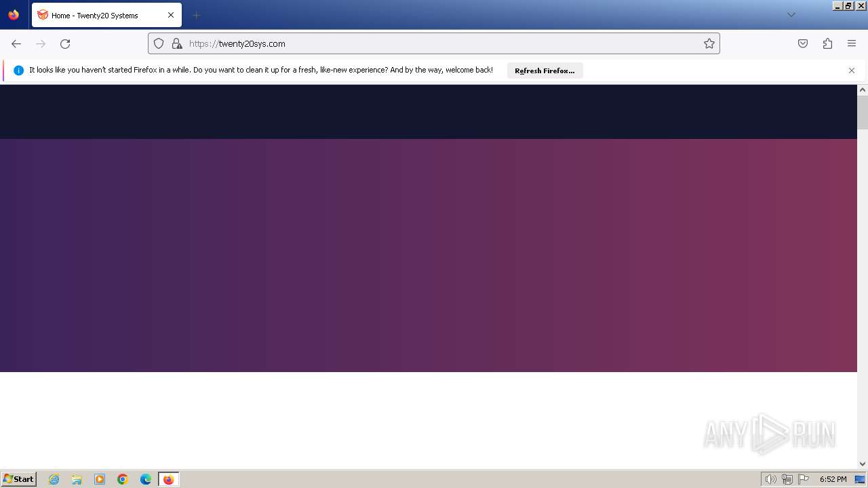This screenshot has width=868, height=488.
Task: Select the Home - Twenty20 Systems tab
Action: [106, 15]
